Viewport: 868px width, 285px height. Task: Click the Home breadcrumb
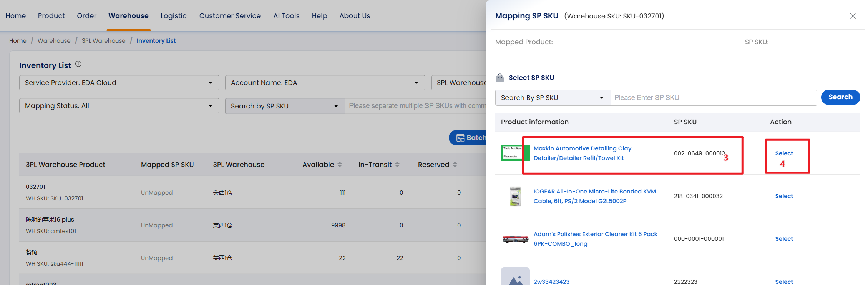18,41
